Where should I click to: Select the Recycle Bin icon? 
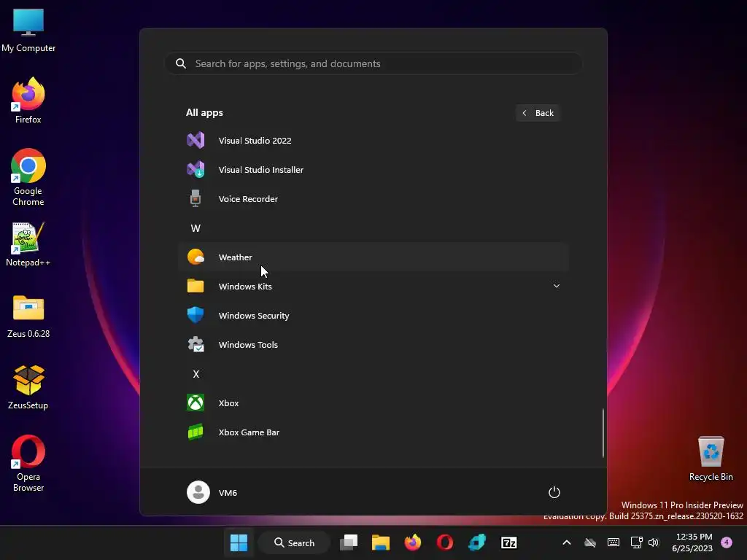711,459
